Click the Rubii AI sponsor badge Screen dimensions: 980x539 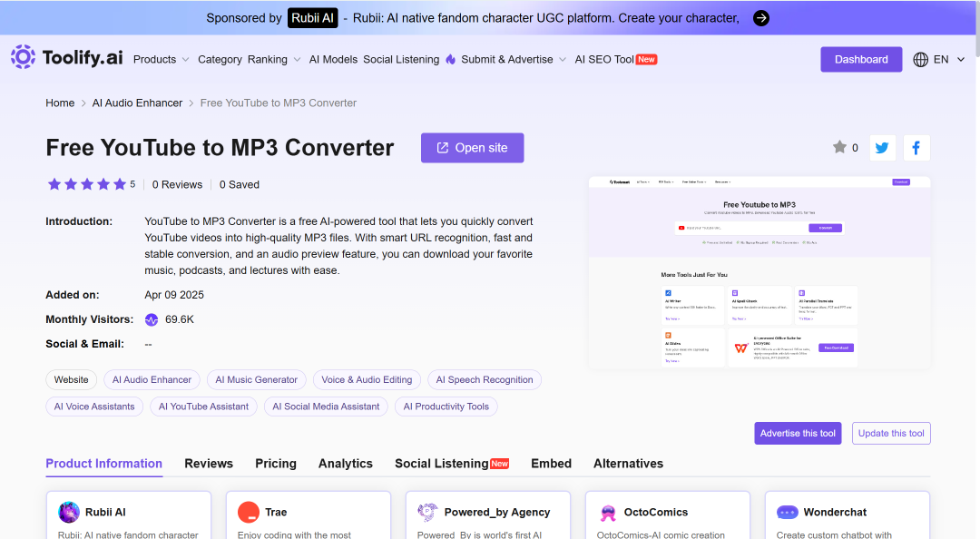click(x=312, y=18)
